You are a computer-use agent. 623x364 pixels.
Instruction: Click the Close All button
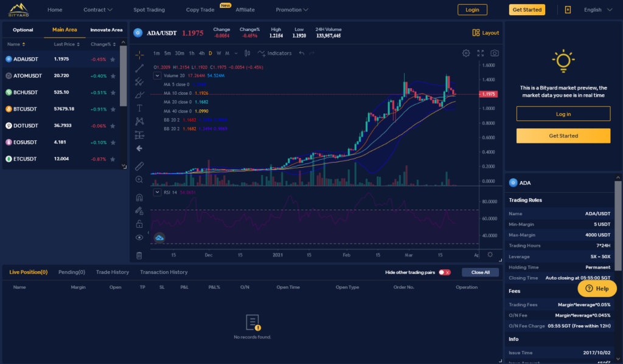pos(481,272)
